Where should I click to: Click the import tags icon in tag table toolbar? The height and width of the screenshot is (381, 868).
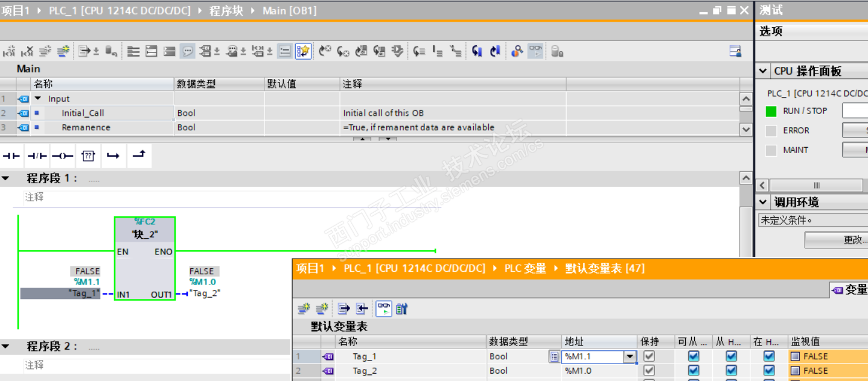click(362, 309)
